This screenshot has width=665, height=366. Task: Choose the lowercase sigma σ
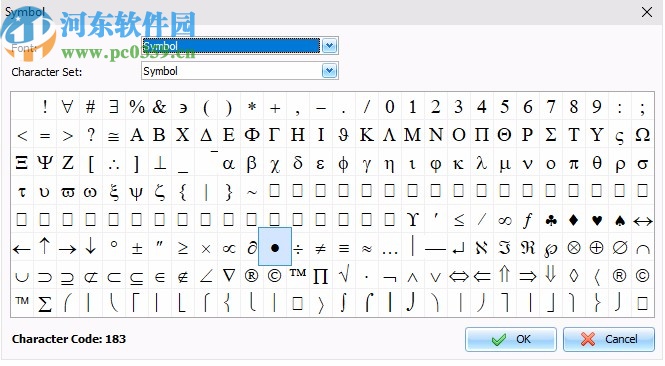(643, 164)
